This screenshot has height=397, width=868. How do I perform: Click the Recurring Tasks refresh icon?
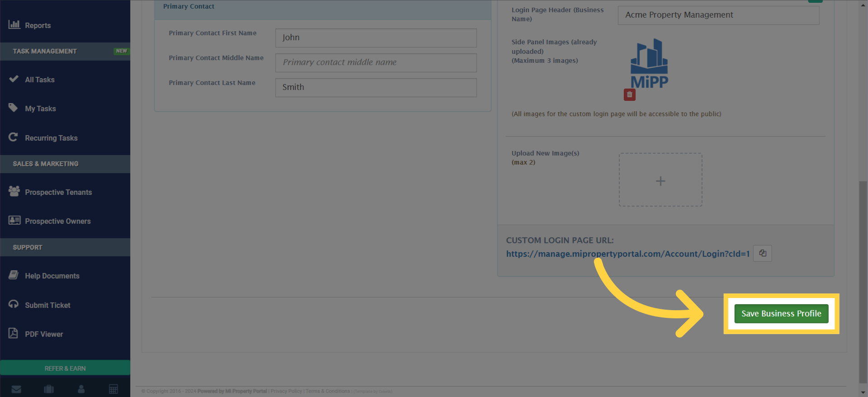pyautogui.click(x=13, y=137)
